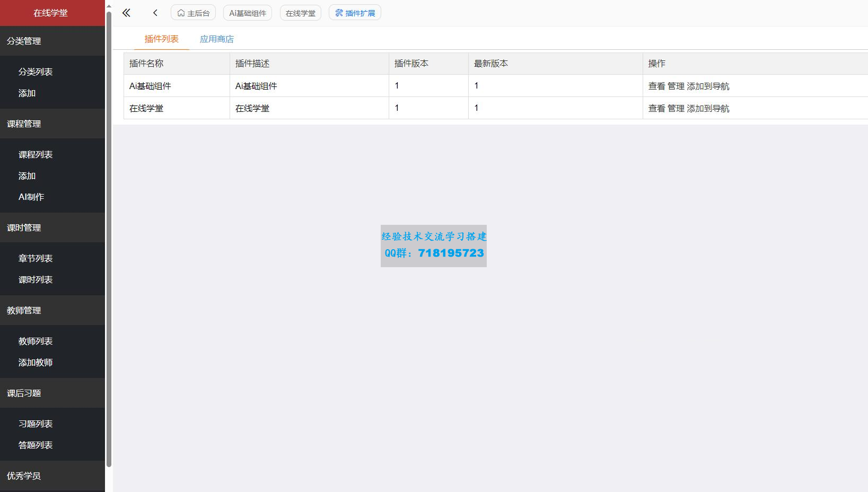Click the sidebar vertical scrollbar

109,239
